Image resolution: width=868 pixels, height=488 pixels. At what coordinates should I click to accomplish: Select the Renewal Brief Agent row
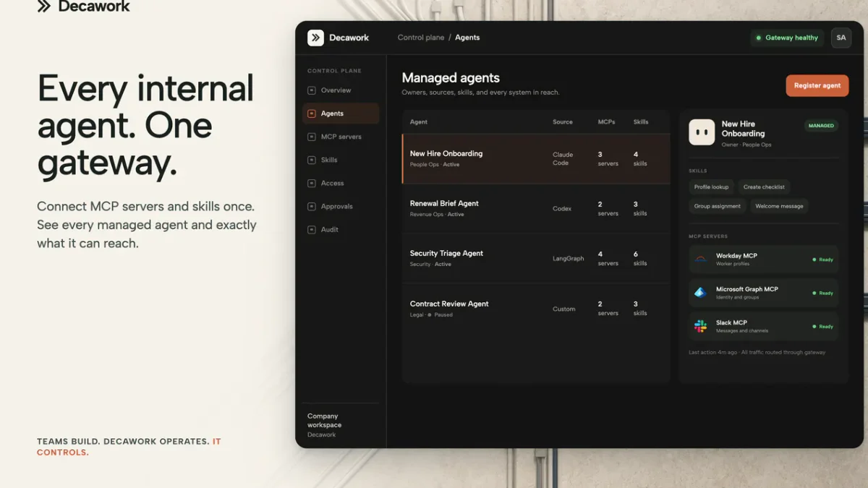[536, 208]
